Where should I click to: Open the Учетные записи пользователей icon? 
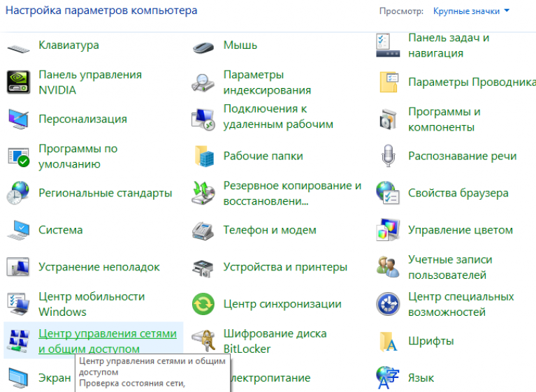388,267
